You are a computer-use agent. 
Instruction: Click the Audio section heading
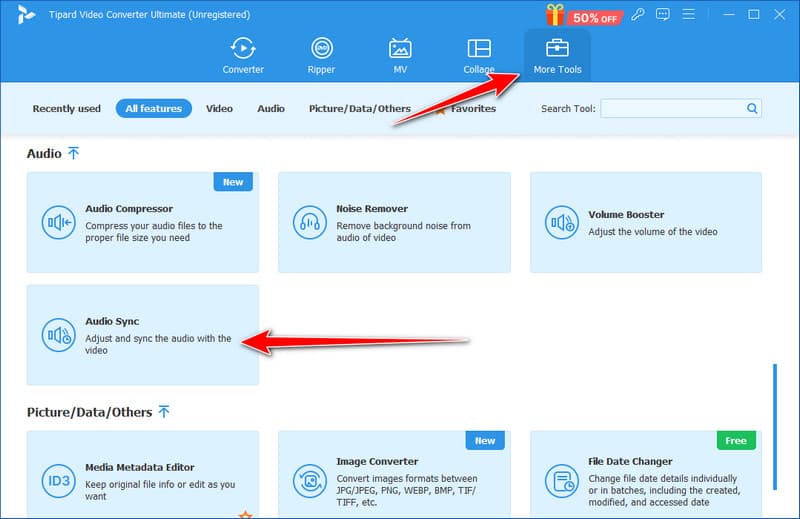coord(44,153)
